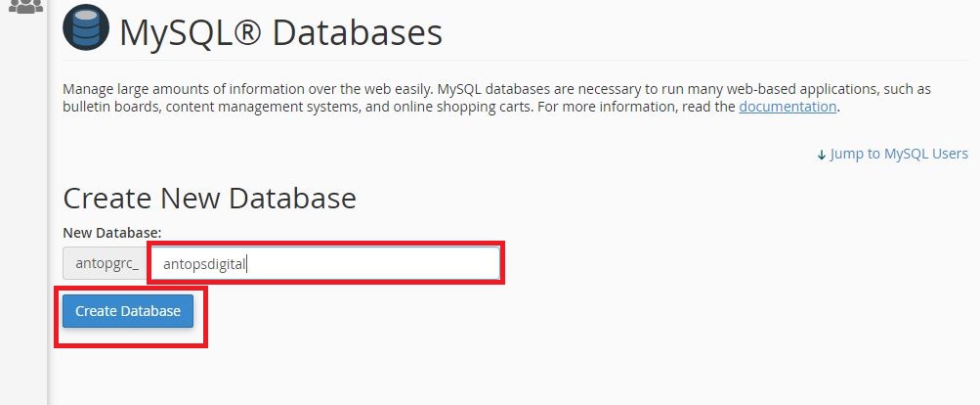Click the down arrow beside Jump to MySQL Users

(822, 155)
